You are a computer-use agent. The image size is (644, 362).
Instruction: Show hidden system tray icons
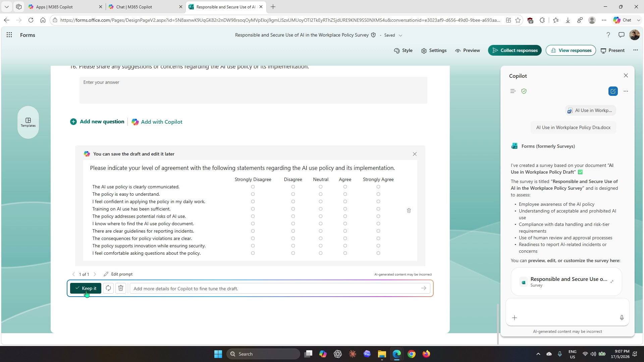[538, 354]
